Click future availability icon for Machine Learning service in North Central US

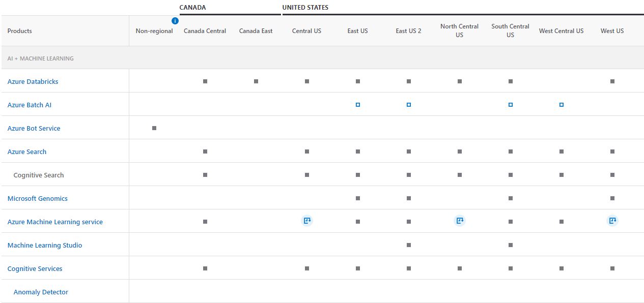[x=459, y=220]
